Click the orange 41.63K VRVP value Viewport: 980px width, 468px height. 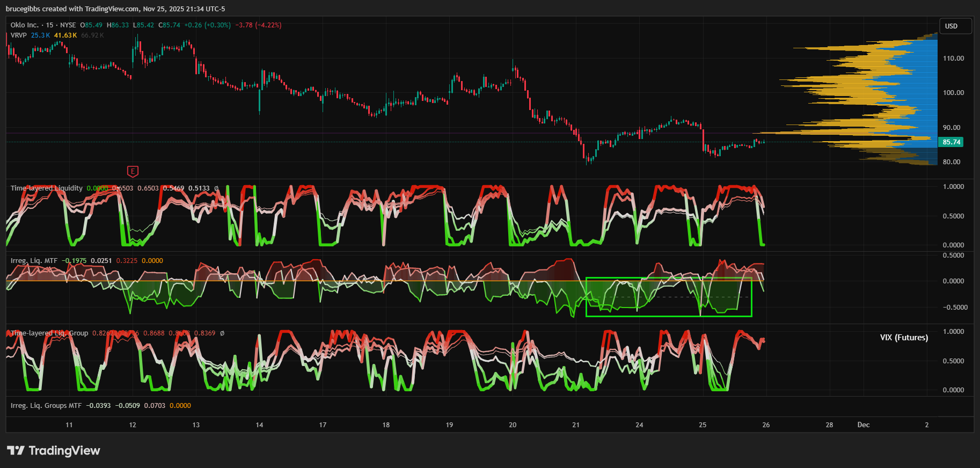pos(65,35)
